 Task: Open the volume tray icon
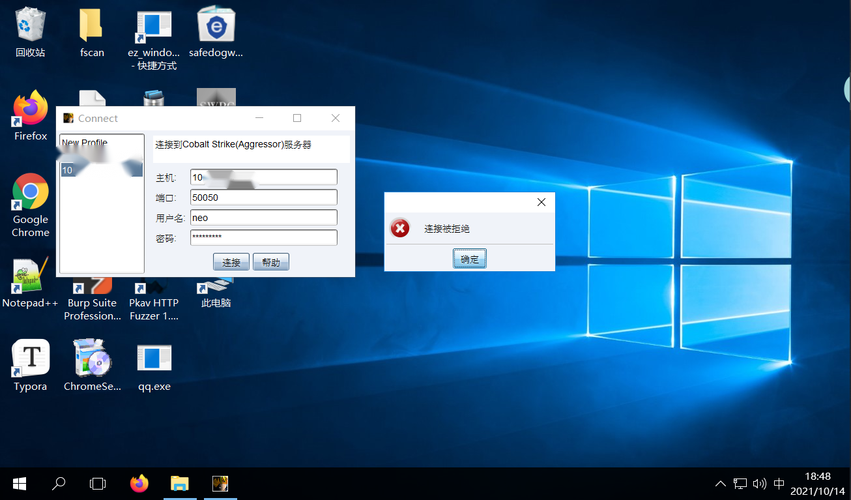click(x=759, y=483)
